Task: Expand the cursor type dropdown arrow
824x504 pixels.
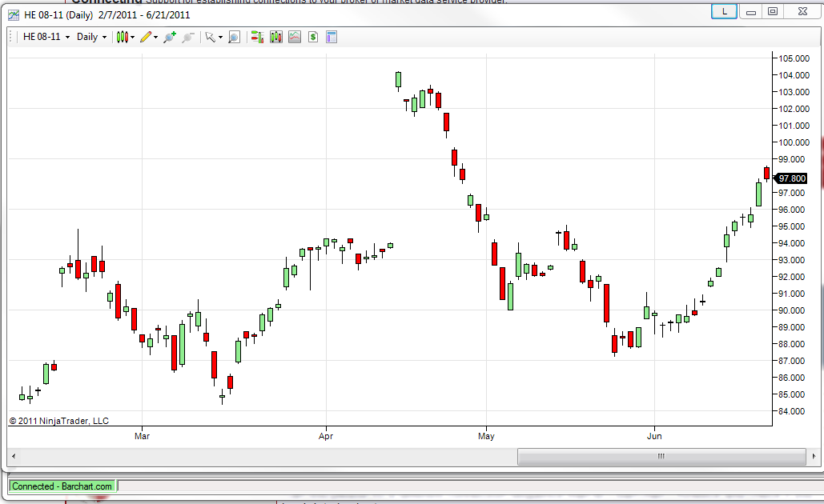Action: pos(220,38)
